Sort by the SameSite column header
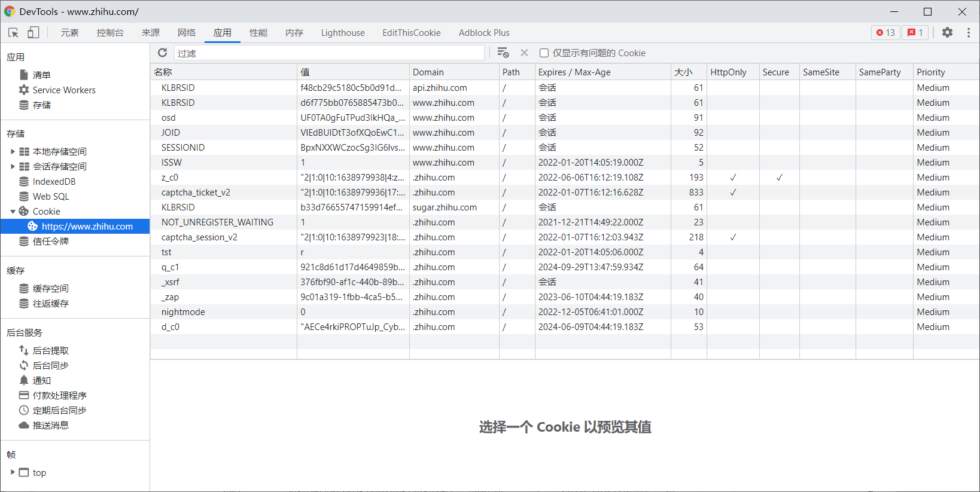Viewport: 980px width, 492px height. (827, 72)
